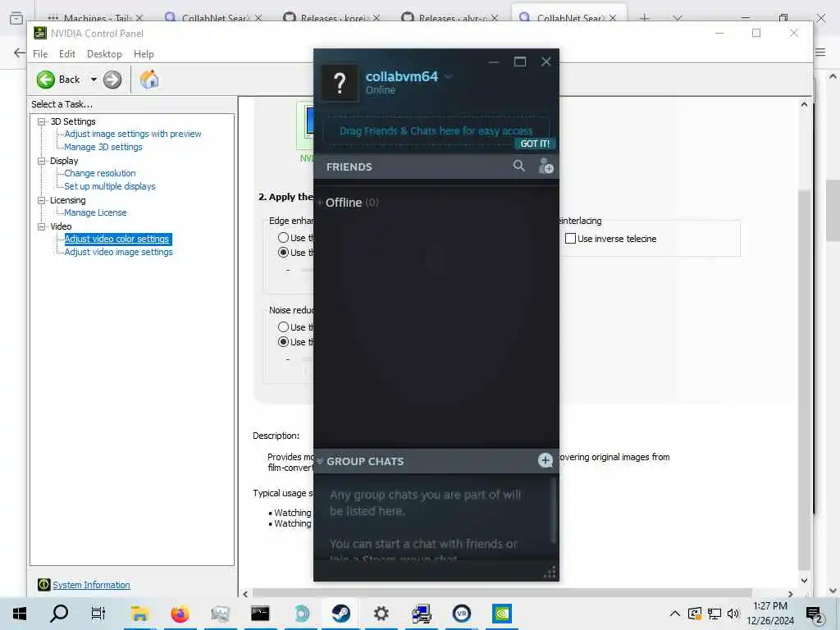840x630 pixels.
Task: Open the terminal icon on taskbar
Action: click(260, 614)
